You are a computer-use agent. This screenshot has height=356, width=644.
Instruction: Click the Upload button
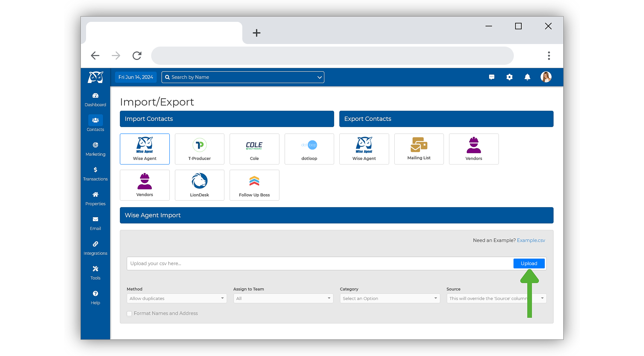click(x=529, y=263)
